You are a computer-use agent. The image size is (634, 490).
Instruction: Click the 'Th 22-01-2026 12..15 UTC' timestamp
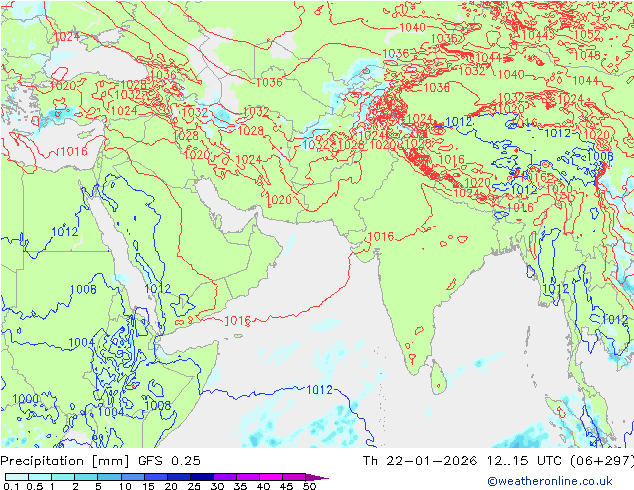tap(462, 461)
